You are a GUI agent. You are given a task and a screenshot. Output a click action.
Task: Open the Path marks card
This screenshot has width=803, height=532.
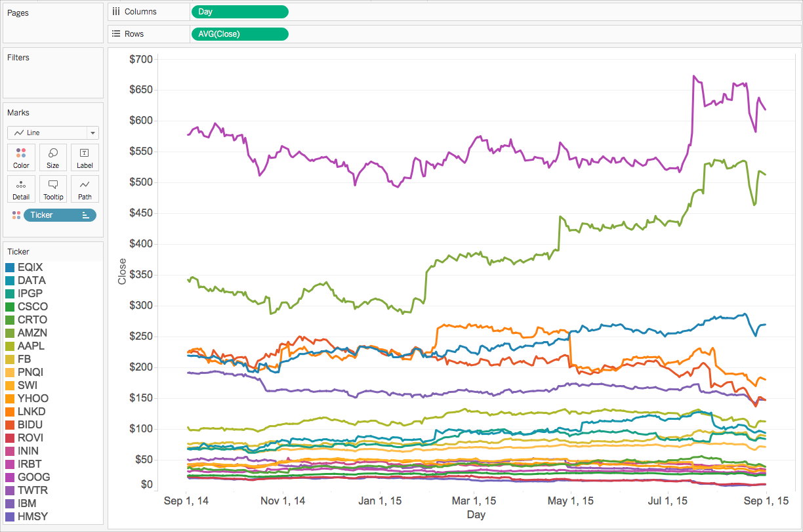click(x=85, y=189)
